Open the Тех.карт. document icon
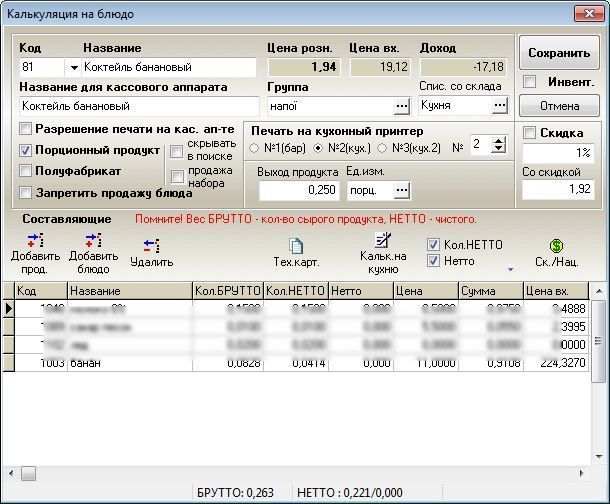 [296, 246]
